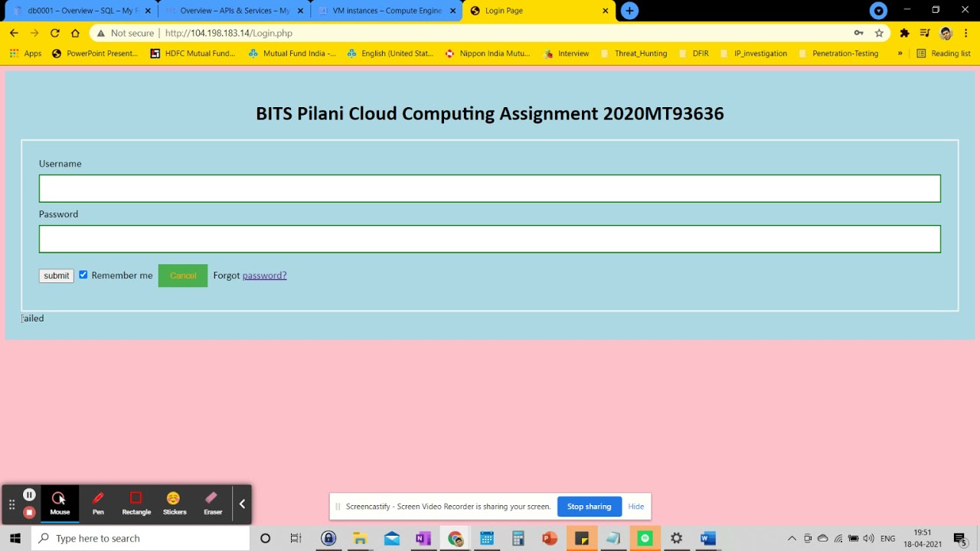Toggle the Remember me checkbox
980x551 pixels.
83,275
